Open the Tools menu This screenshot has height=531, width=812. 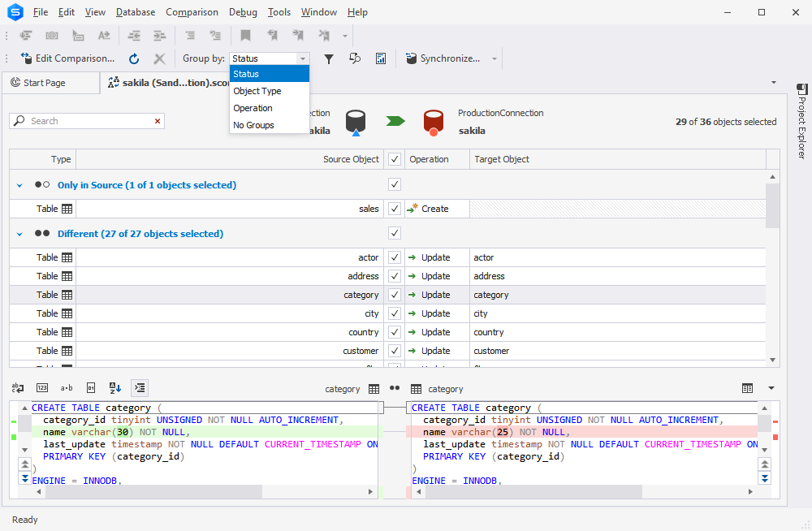click(279, 12)
